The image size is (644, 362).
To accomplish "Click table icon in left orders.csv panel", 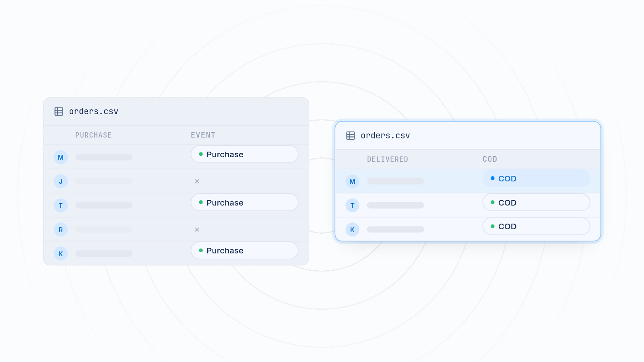I will click(59, 111).
